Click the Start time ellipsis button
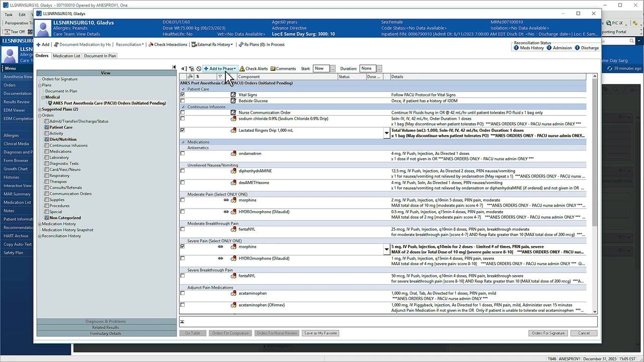The image size is (644, 362). (x=333, y=69)
